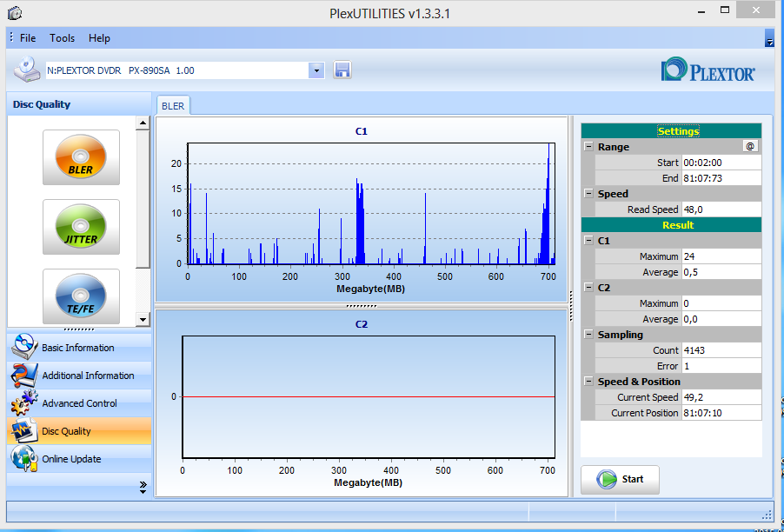Click the test list scrollbar thumb

pyautogui.click(x=143, y=199)
